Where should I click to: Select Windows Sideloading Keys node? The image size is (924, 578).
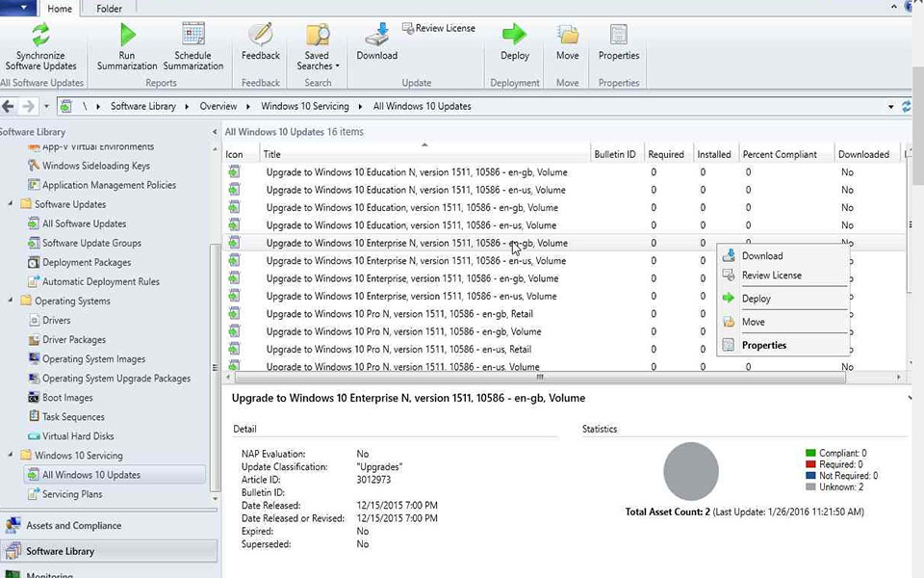click(x=90, y=166)
